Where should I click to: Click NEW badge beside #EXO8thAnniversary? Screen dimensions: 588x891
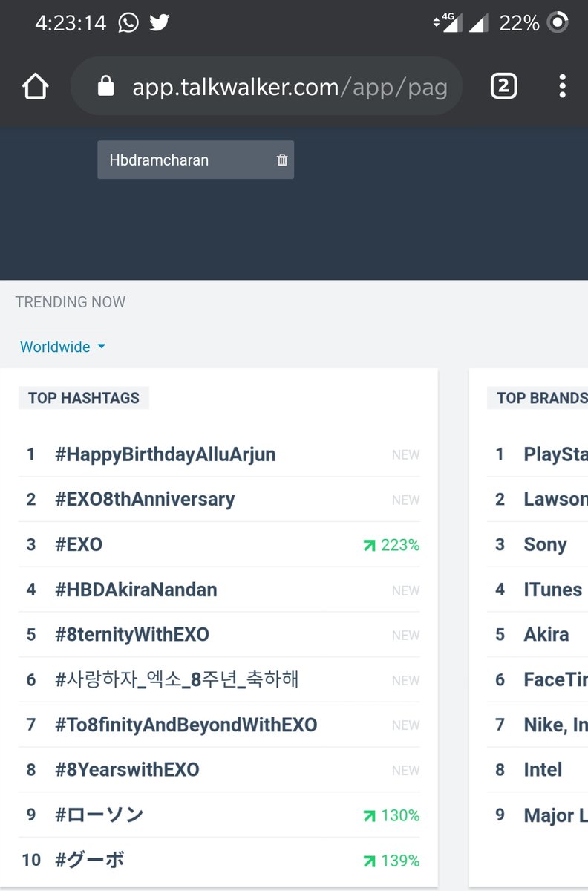405,500
